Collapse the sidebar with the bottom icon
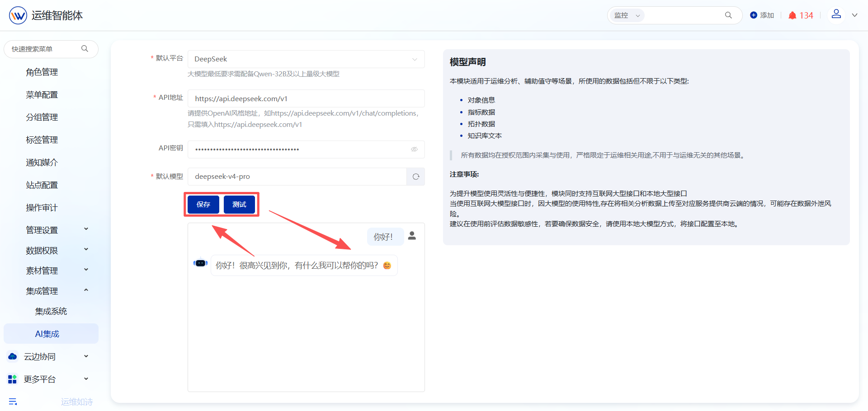This screenshot has width=868, height=411. pos(13,402)
